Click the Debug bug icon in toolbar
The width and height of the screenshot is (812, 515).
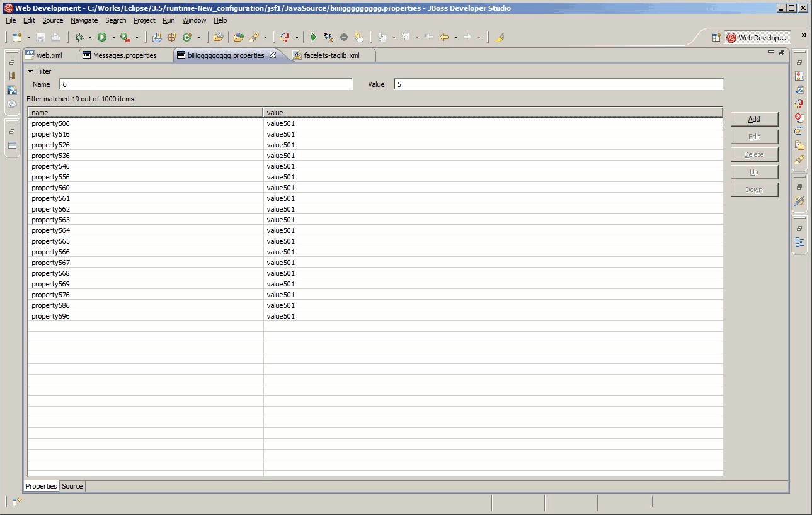pos(79,38)
